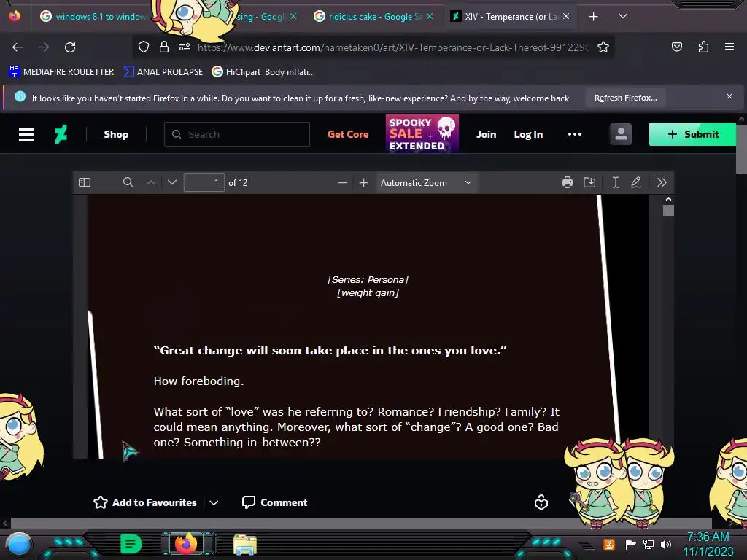Viewport: 747px width, 560px height.
Task: Reload the page with the refresh icon
Action: 70,47
